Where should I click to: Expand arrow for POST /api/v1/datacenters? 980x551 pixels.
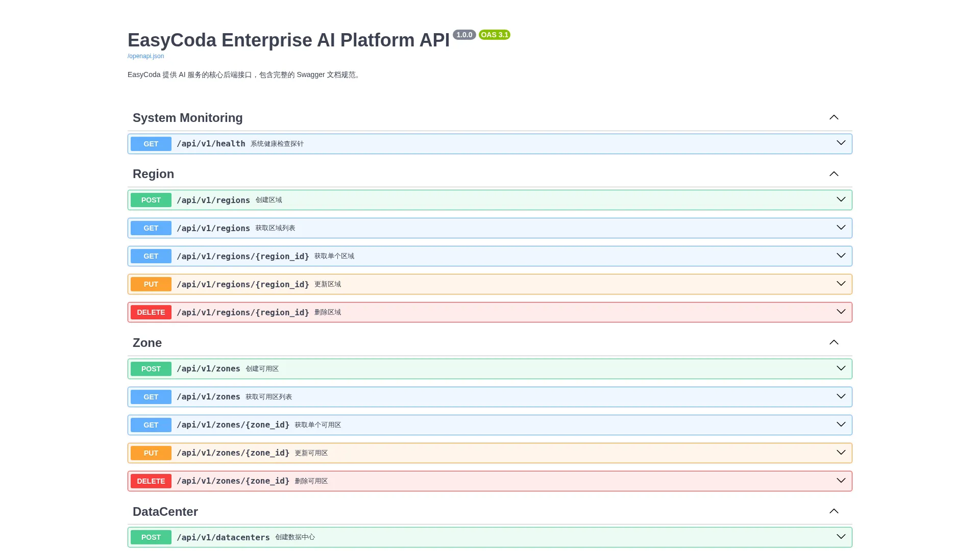[841, 537]
